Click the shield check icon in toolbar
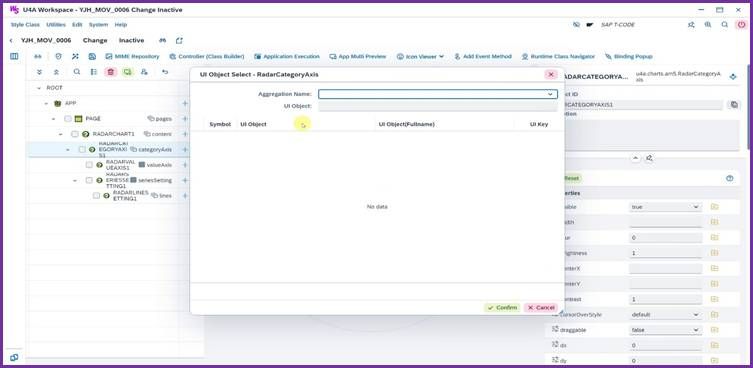Screen dimensions: 753x368 [58, 56]
